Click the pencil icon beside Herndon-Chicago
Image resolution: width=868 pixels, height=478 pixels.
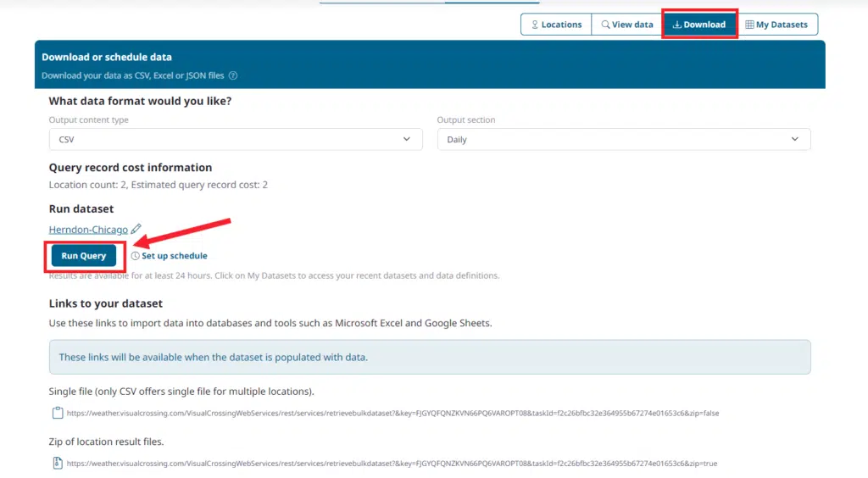click(x=136, y=230)
